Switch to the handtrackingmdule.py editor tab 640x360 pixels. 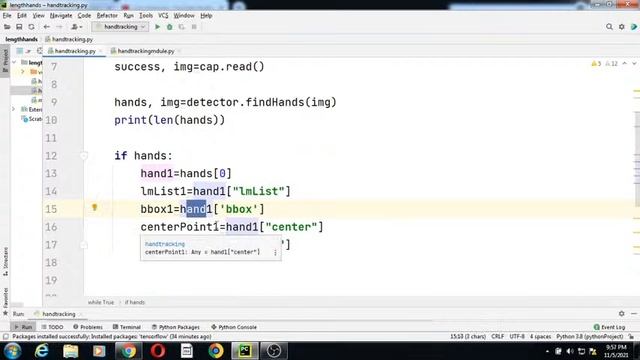(x=146, y=51)
